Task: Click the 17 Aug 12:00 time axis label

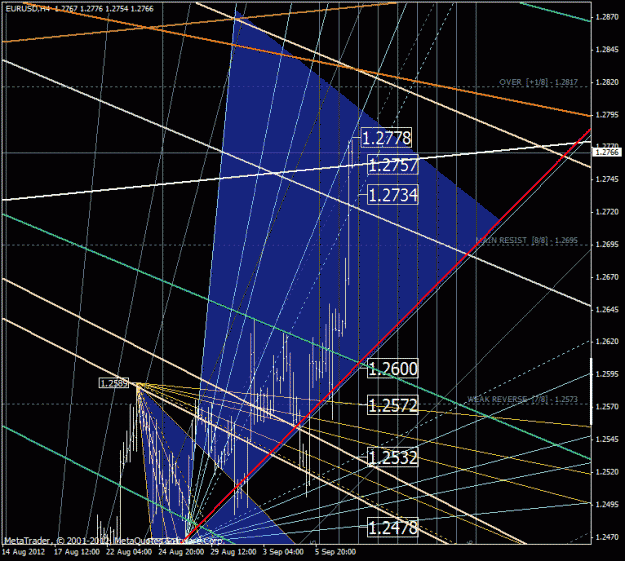Action: tap(77, 552)
